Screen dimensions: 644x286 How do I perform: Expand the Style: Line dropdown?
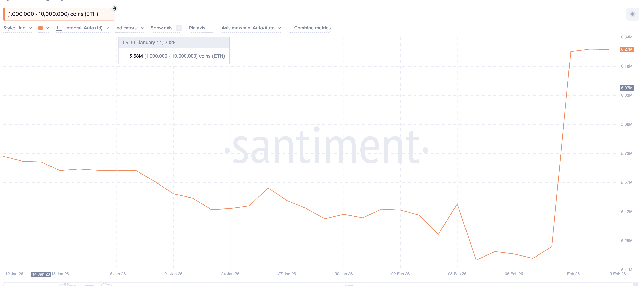tap(18, 28)
